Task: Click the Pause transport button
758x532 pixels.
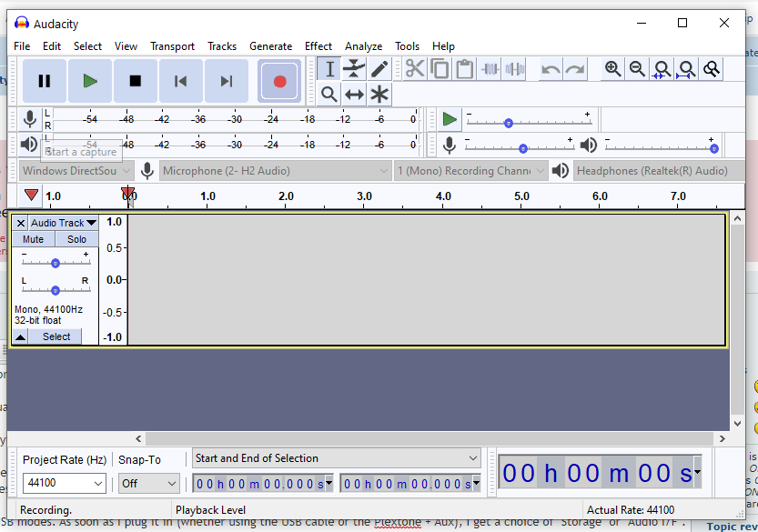Action: (45, 81)
